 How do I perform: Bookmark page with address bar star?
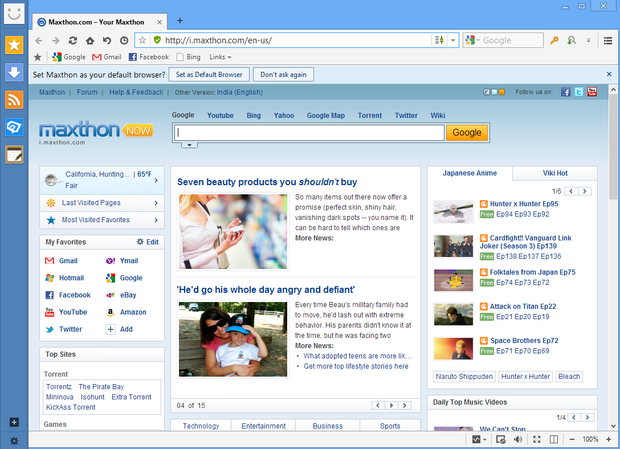(x=142, y=40)
